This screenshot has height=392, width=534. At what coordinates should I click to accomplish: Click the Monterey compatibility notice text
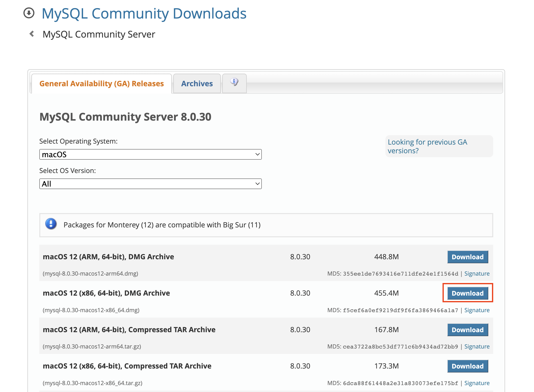tap(162, 225)
